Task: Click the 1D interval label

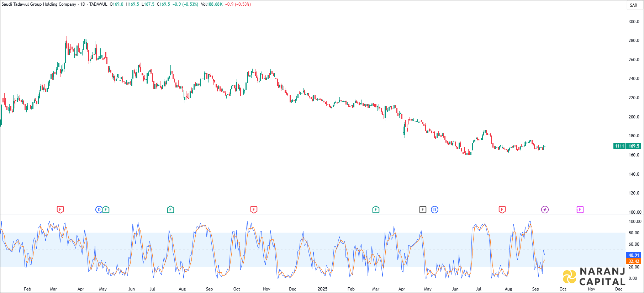Action: coord(83,4)
